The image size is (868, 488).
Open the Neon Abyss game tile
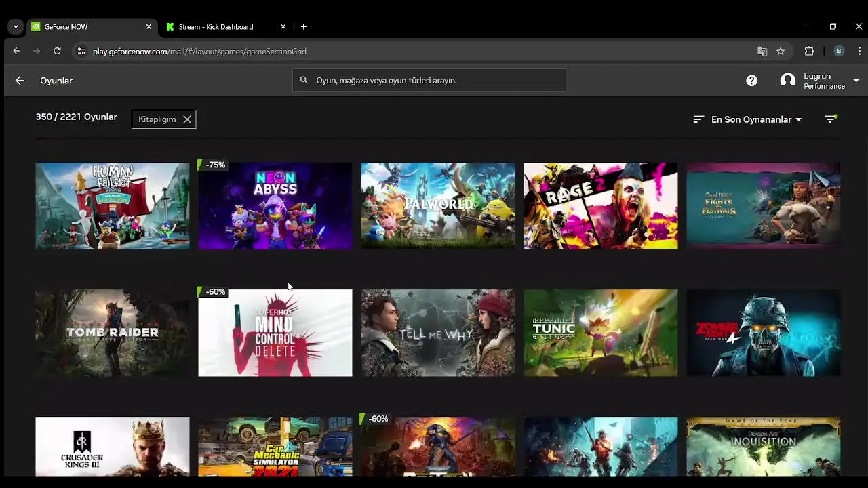coord(275,205)
